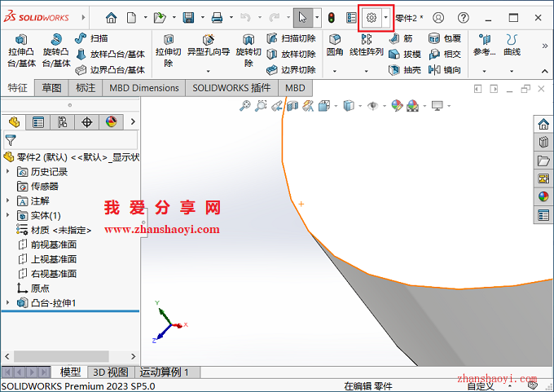Switch to the DimXpertManager crosshair tab
This screenshot has width=554, height=392.
[x=86, y=122]
